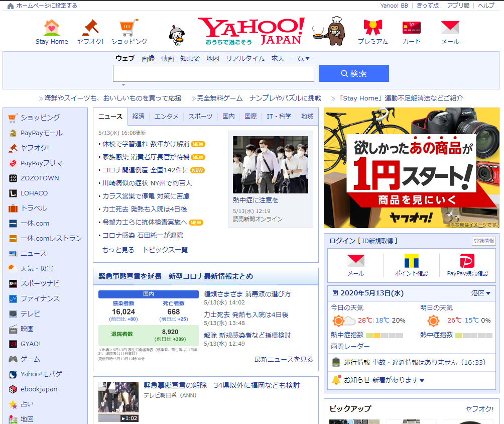The width and height of the screenshot is (504, 424).
Task: Open GYAO! from the sidebar
Action: point(31,344)
